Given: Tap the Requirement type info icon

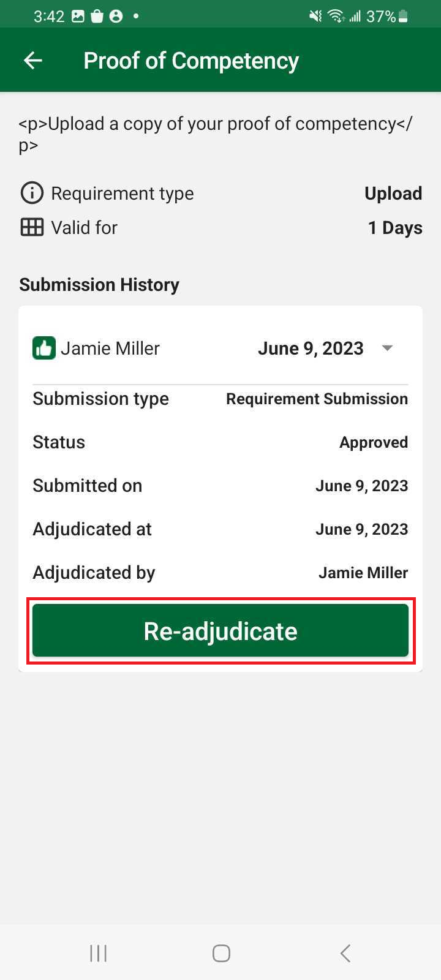Looking at the screenshot, I should tap(32, 193).
